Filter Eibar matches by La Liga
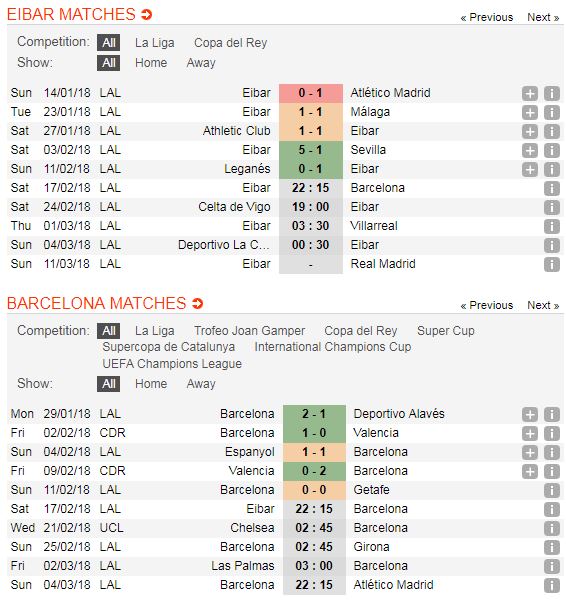 coord(155,43)
